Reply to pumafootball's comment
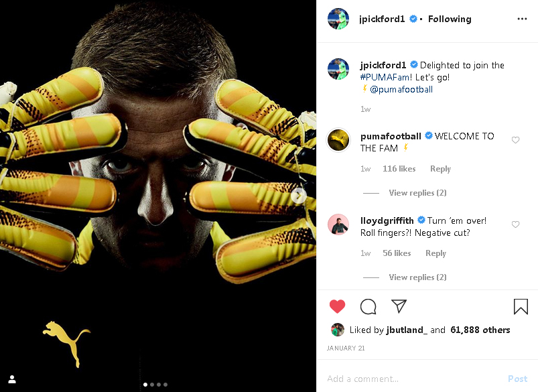The height and width of the screenshot is (392, 538). [x=440, y=169]
